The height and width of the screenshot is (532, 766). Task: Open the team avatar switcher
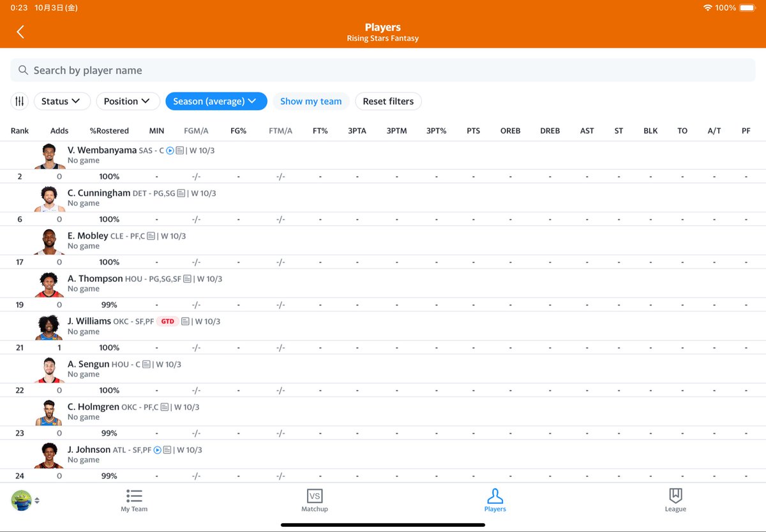click(x=26, y=500)
